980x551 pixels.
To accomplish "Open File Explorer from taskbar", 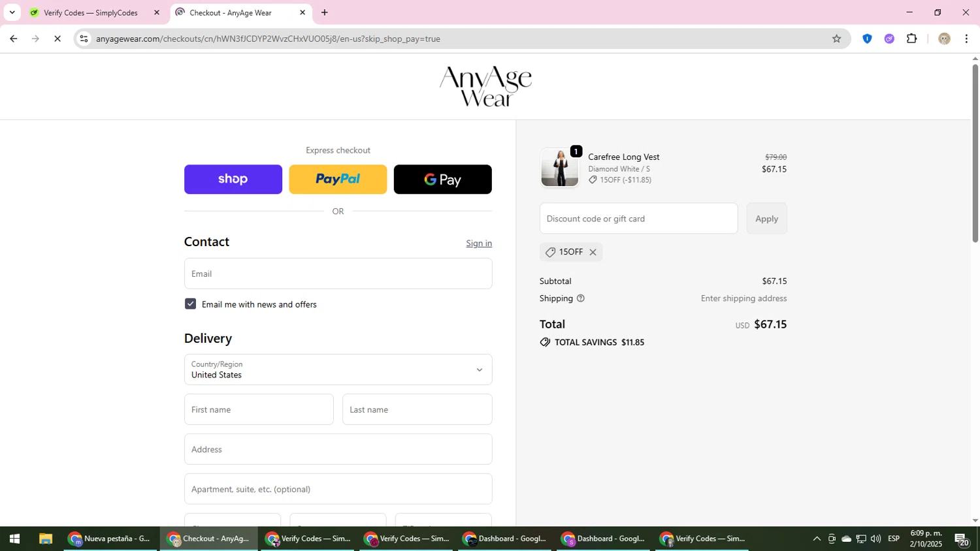I will click(x=45, y=539).
